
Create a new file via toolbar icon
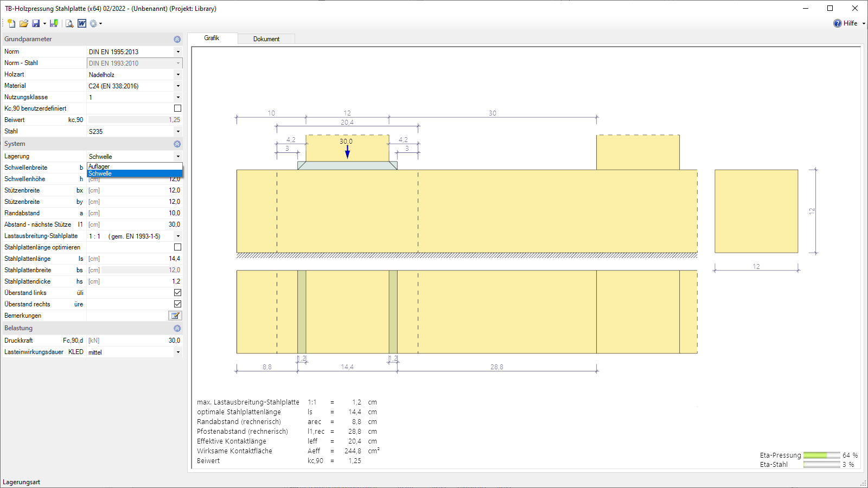pyautogui.click(x=11, y=23)
